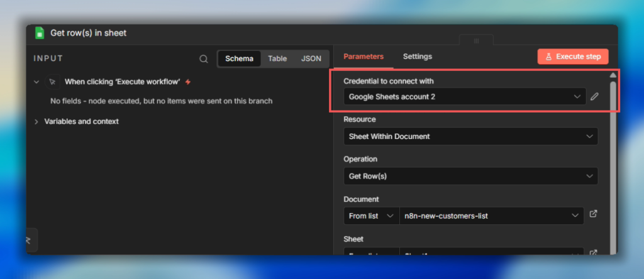The image size is (644, 279).
Task: Switch input view to JSON
Action: (311, 58)
